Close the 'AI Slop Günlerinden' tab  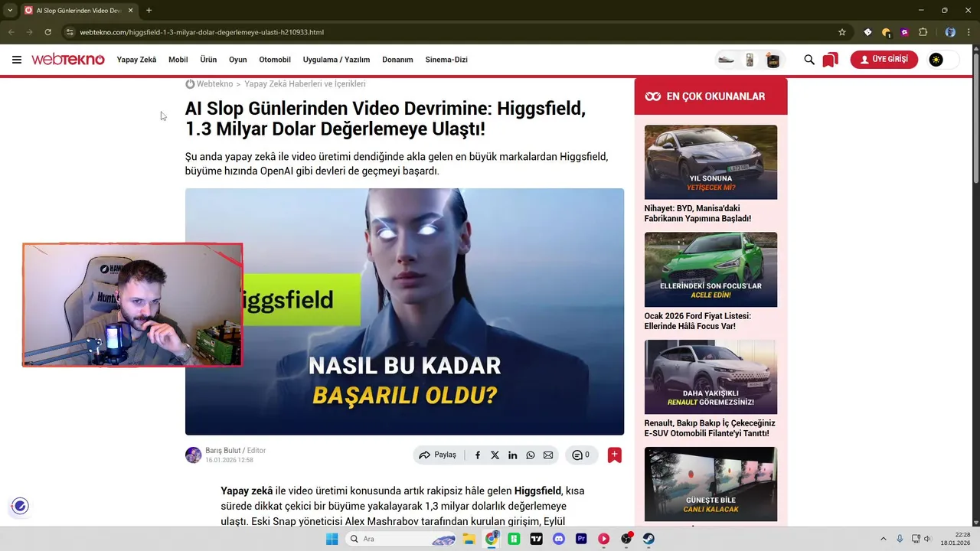click(x=129, y=10)
